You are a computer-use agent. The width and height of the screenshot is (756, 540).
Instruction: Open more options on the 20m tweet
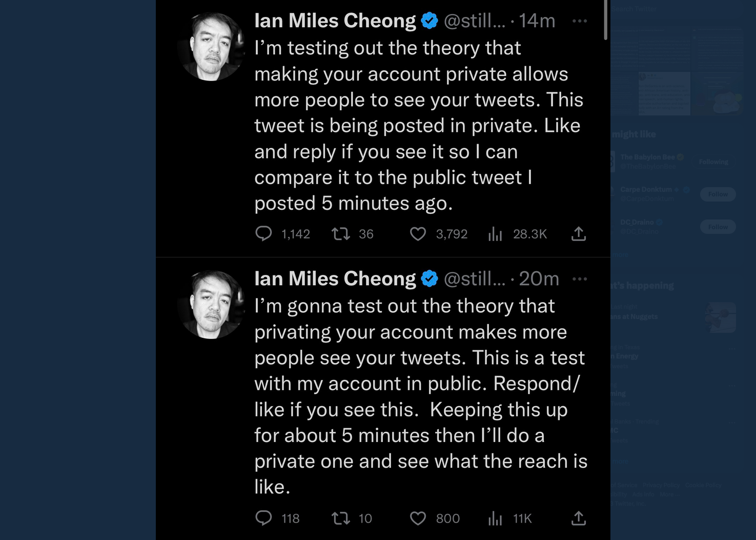580,279
